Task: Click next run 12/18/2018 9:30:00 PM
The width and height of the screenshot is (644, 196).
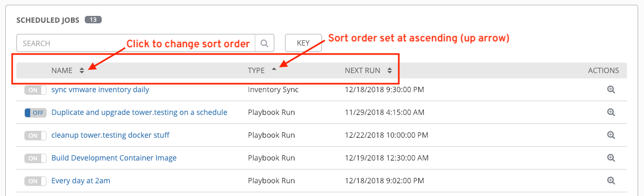Action: point(384,90)
